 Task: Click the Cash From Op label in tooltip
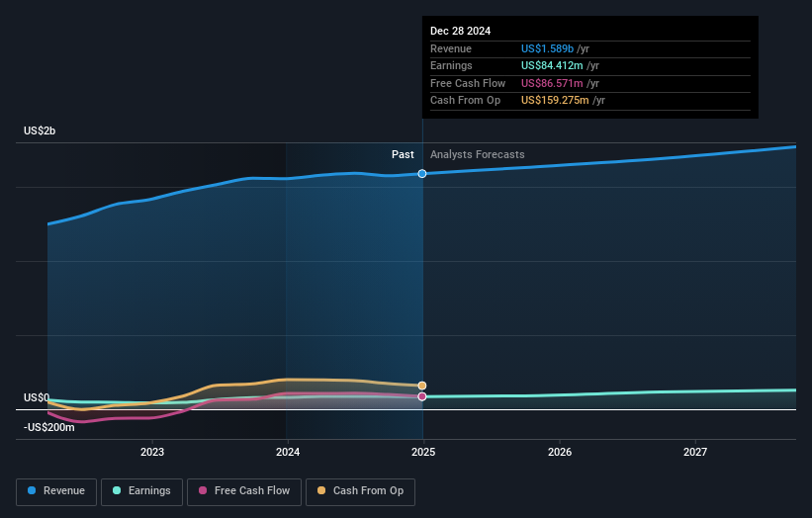[465, 101]
